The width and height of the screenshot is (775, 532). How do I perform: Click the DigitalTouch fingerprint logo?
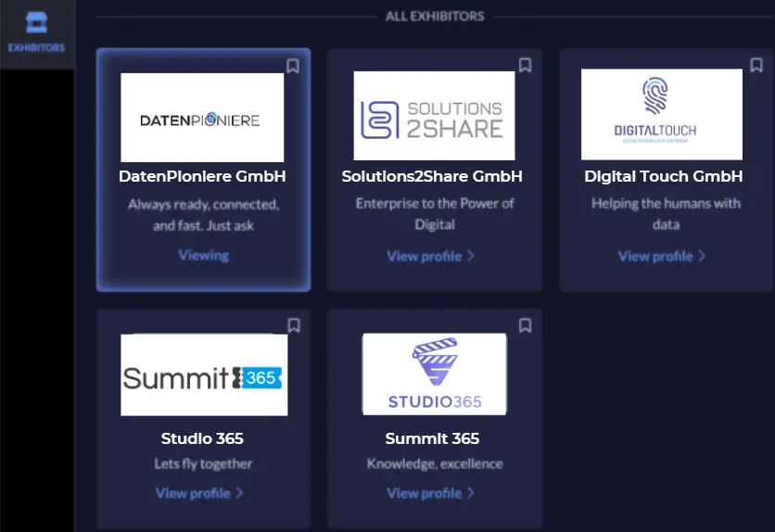pos(661,114)
